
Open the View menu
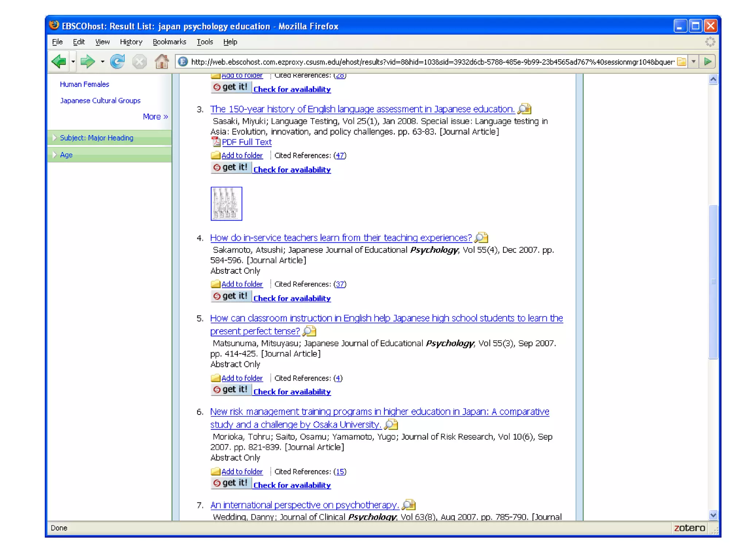[x=102, y=42]
